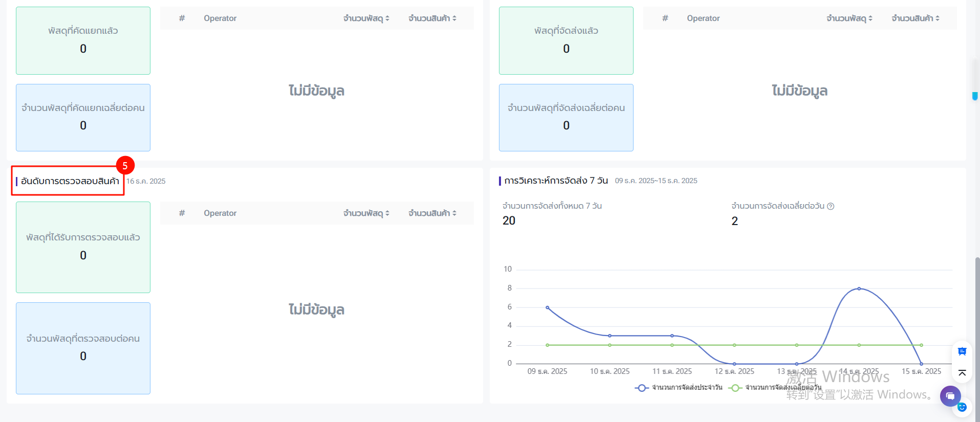Click the อันดับการตรวจสอบสินค้า section title
Screen dimensions: 980x422
70,181
